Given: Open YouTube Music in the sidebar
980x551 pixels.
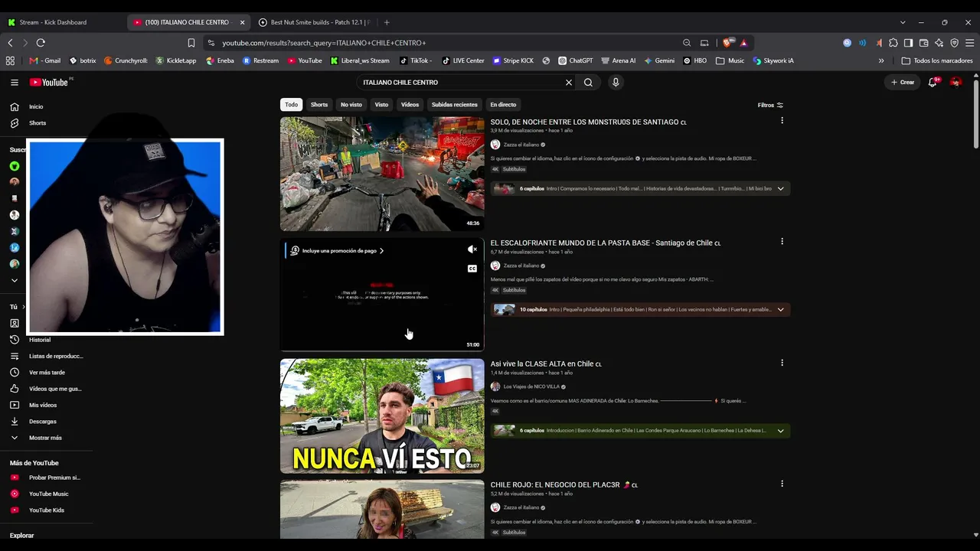Looking at the screenshot, I should pos(48,494).
